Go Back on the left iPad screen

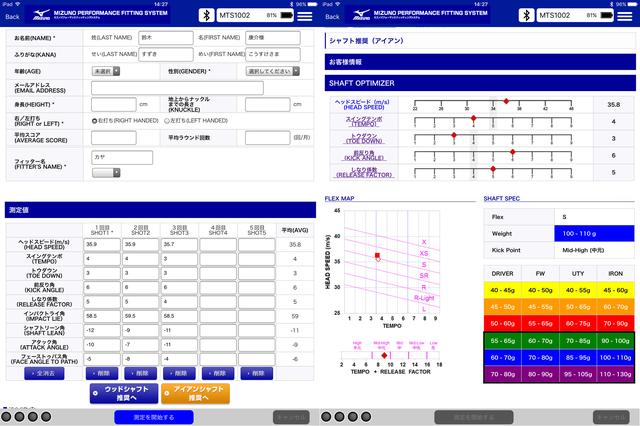pos(12,17)
